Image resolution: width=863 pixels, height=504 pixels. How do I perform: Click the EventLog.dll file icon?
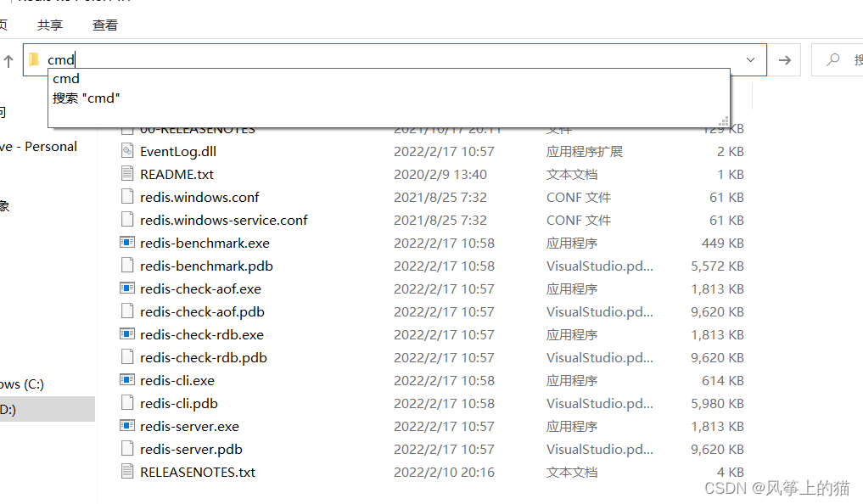(127, 150)
